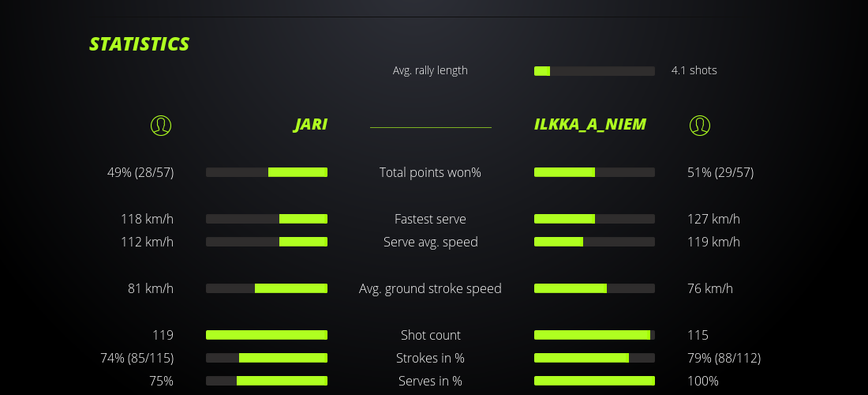Screen dimensions: 868x395
Task: Click the Avg. rally length label
Action: tap(430, 70)
